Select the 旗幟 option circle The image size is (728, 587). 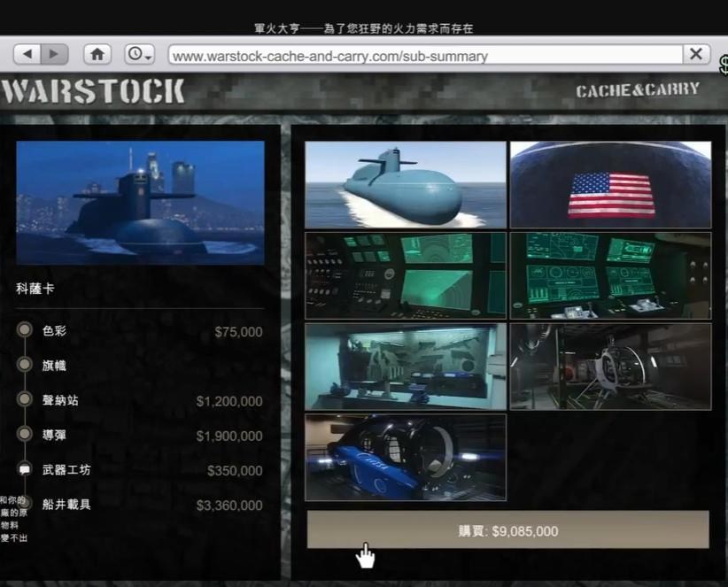coord(25,365)
